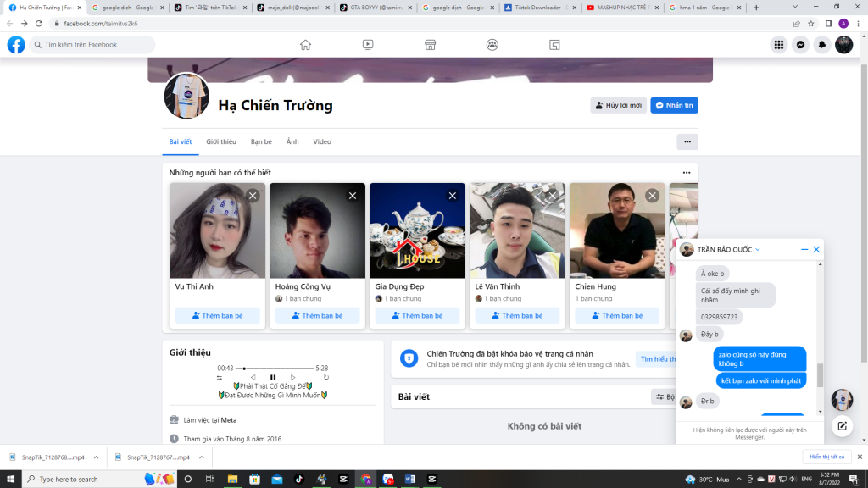The height and width of the screenshot is (488, 868).
Task: Open the profile three-dots more menu
Action: coord(687,141)
